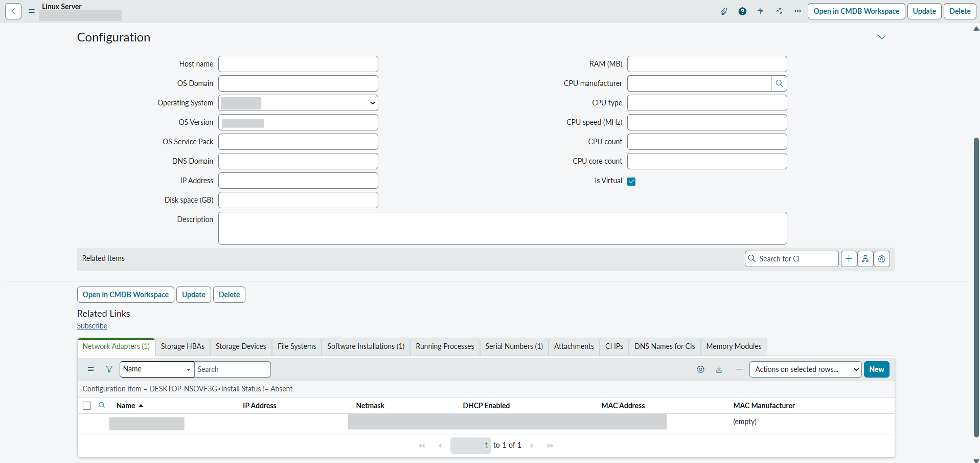This screenshot has height=463, width=980.
Task: Add a CI relationship with plus icon
Action: [849, 259]
